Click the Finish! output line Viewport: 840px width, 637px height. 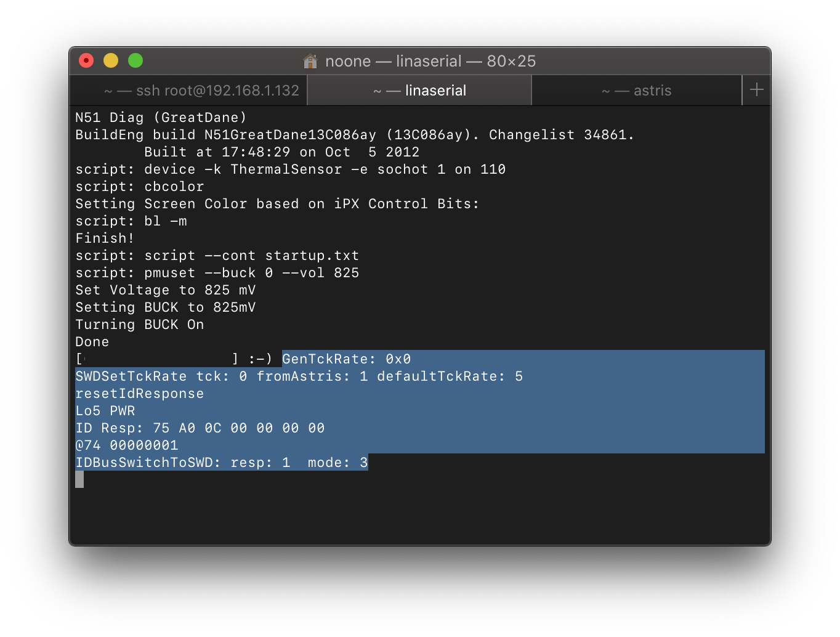105,238
